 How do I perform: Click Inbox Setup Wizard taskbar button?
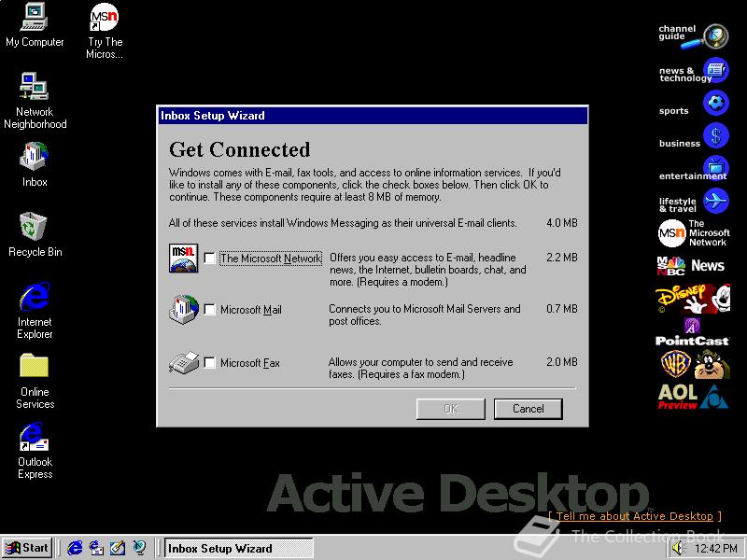(x=239, y=548)
